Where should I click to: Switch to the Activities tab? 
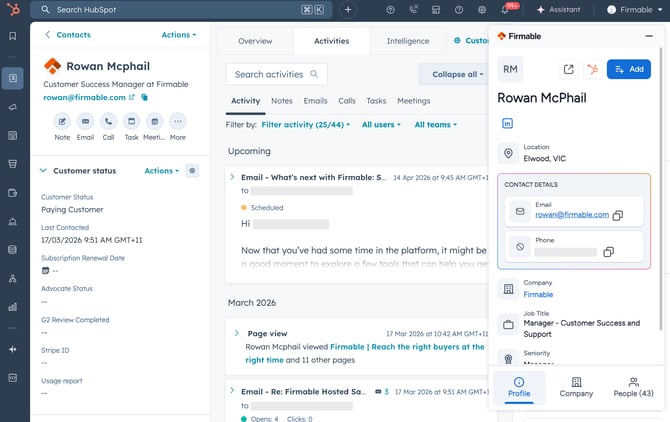[332, 41]
